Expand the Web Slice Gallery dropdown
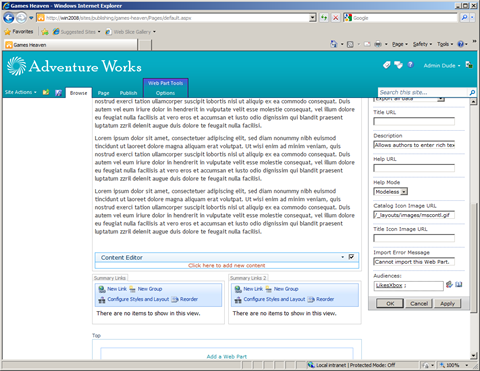This screenshot has width=480, height=371. coord(154,32)
